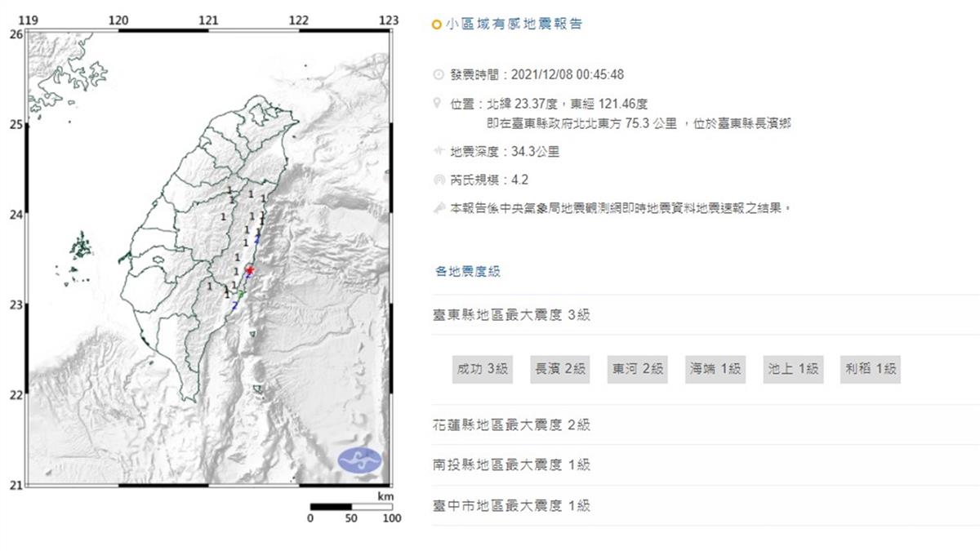Expand the 臺中市地區最大震度 1級 row
Image resolution: width=980 pixels, height=551 pixels.
pyautogui.click(x=513, y=506)
